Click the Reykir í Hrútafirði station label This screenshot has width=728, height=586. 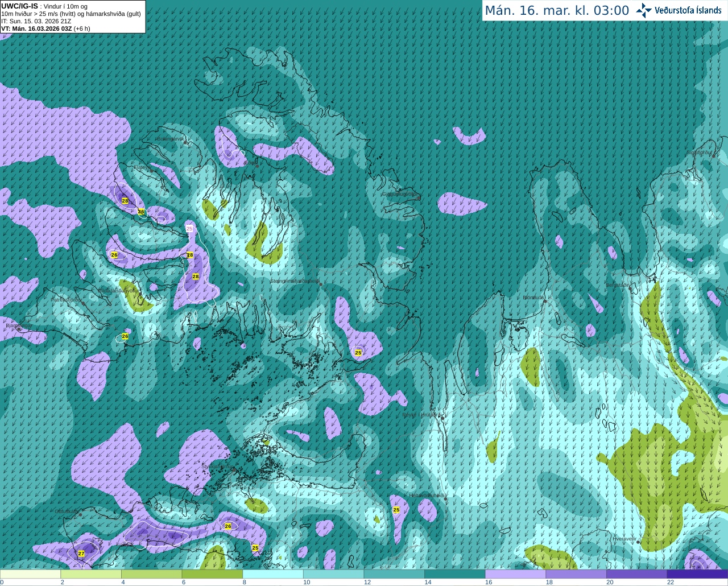[x=421, y=415]
